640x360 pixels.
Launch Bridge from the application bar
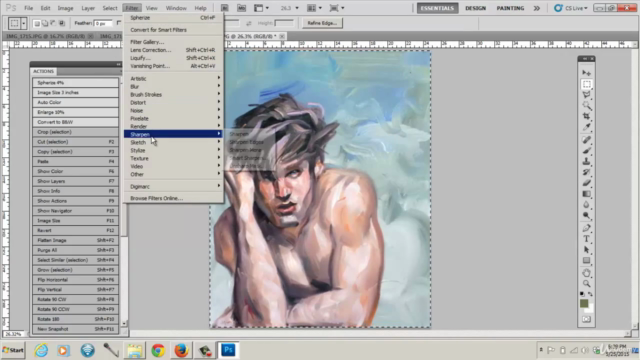tap(224, 8)
